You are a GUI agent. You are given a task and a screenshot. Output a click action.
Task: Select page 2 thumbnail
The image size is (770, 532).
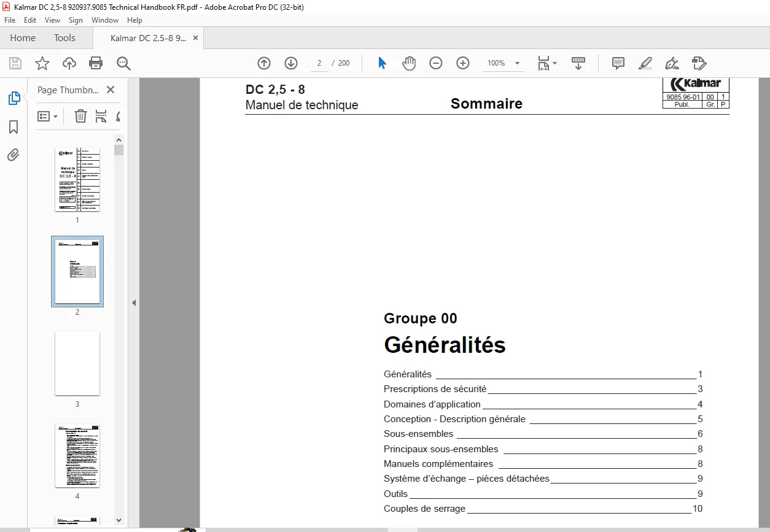point(77,271)
